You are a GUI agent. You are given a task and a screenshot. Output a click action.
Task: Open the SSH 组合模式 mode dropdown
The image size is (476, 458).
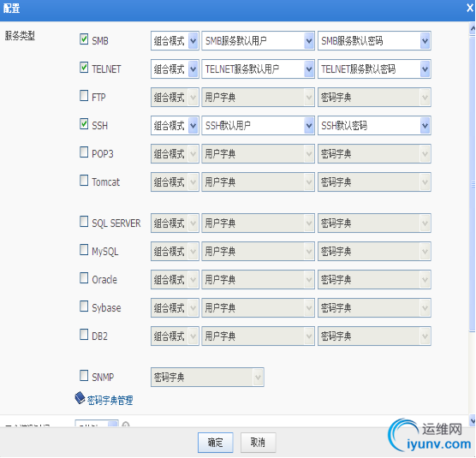tap(175, 125)
